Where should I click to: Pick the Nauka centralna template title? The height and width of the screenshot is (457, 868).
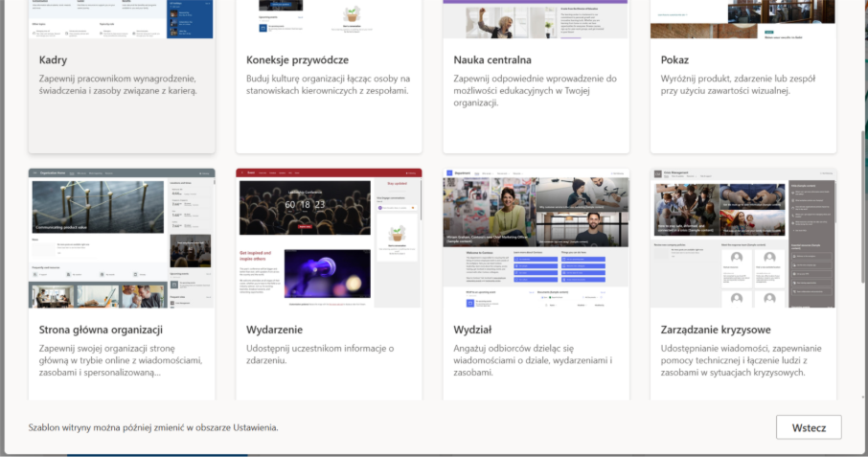click(492, 59)
